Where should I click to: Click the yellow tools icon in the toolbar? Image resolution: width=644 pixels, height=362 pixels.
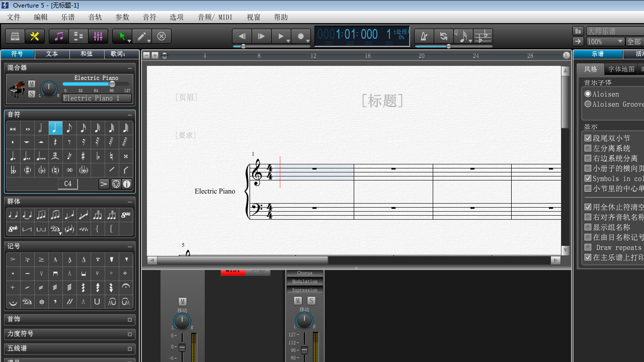pos(35,36)
